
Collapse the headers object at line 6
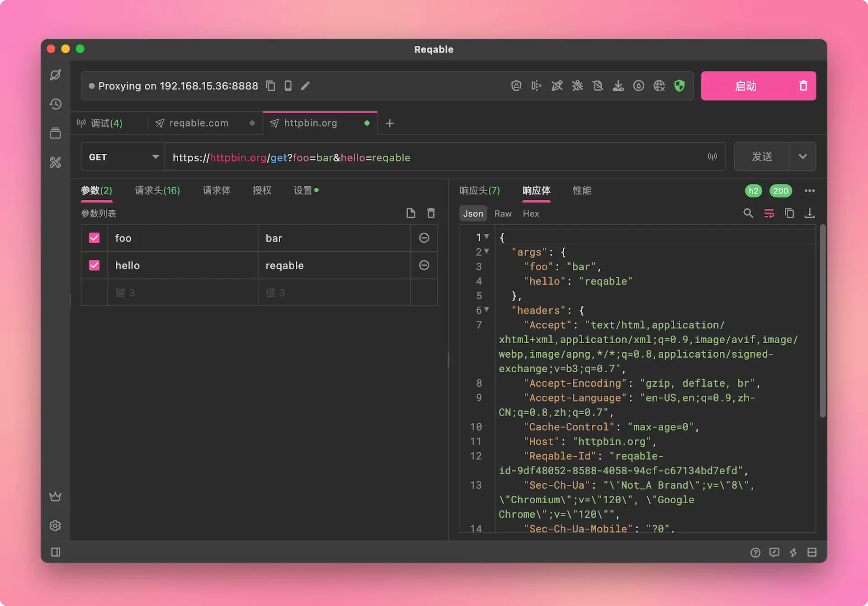[486, 309]
